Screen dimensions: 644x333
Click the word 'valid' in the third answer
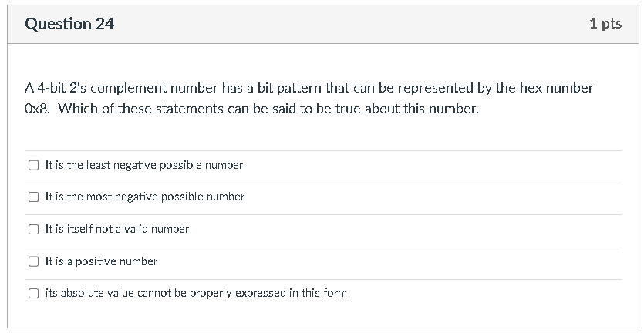[x=136, y=229]
